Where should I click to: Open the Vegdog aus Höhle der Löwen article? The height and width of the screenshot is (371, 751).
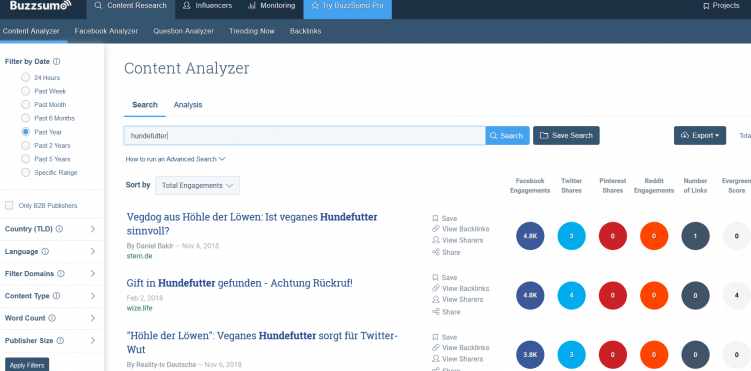pos(252,224)
